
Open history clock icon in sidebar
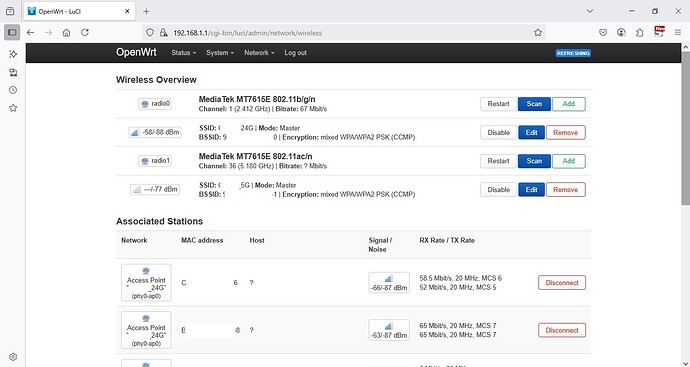[13, 90]
